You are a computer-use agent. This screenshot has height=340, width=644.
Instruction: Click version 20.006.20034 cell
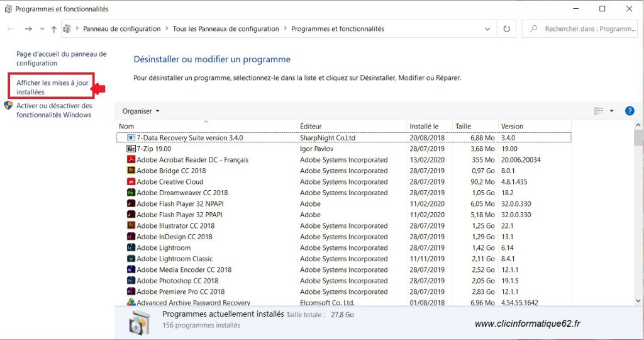[x=521, y=159]
